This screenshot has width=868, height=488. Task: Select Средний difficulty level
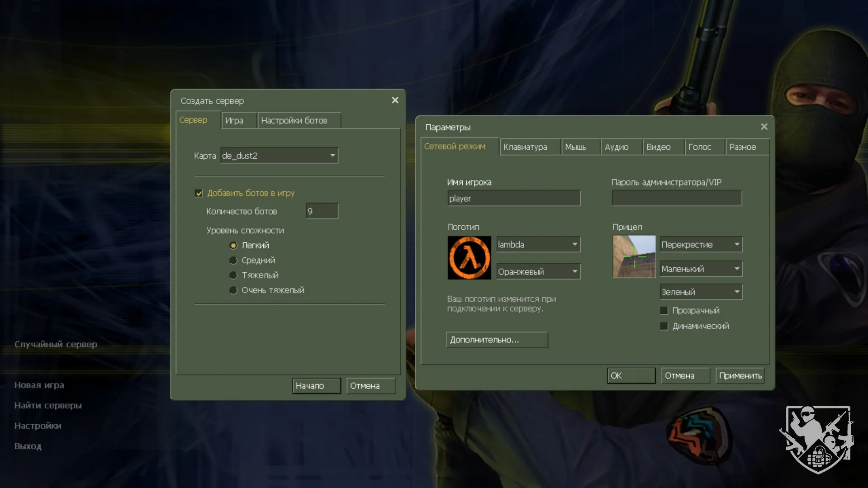click(x=233, y=261)
